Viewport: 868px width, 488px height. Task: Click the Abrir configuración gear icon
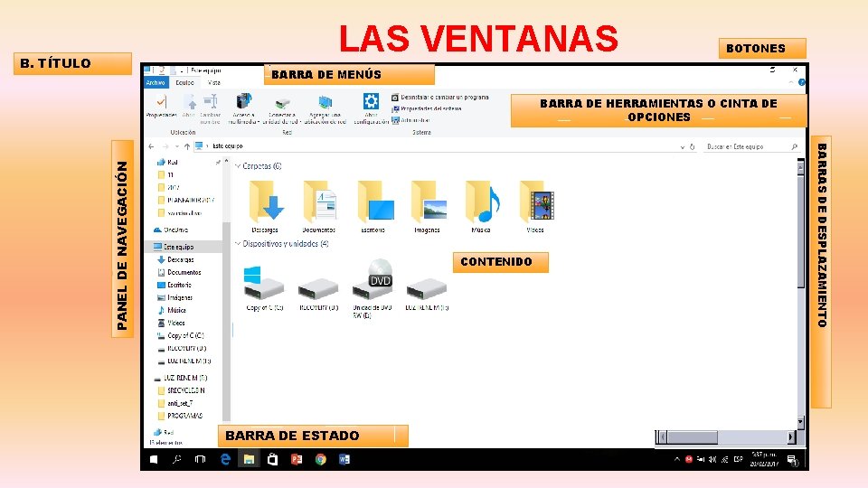click(x=371, y=101)
